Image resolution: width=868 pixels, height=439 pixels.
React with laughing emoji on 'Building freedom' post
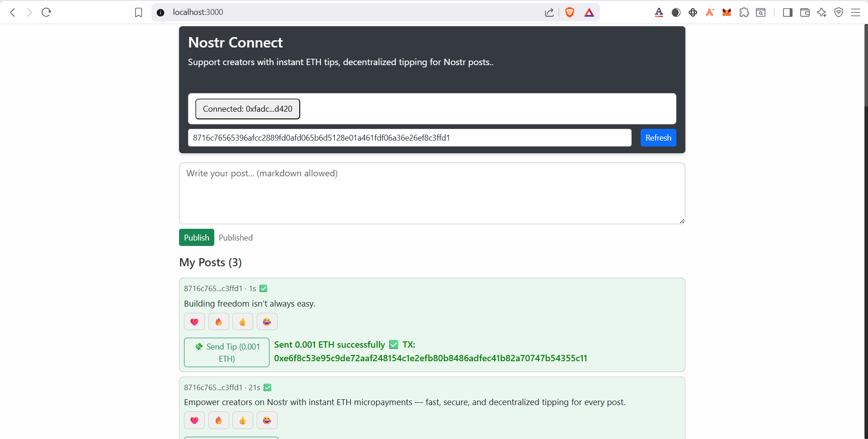267,321
